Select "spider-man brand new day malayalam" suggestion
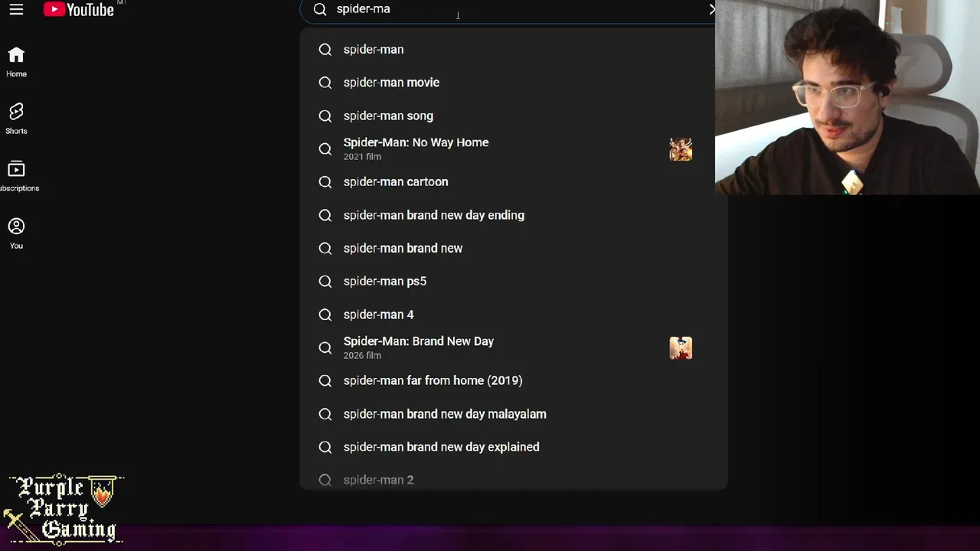Screen dimensions: 980x551 click(x=513, y=414)
